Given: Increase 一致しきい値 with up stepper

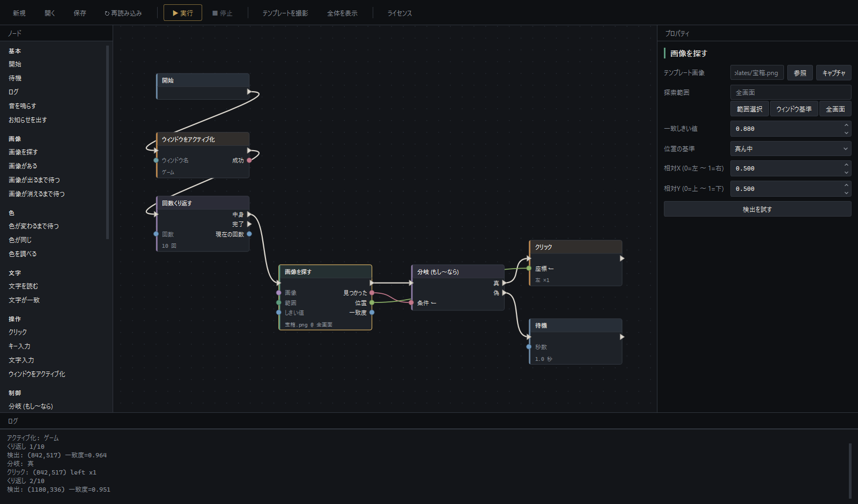Looking at the screenshot, I should pos(846,125).
